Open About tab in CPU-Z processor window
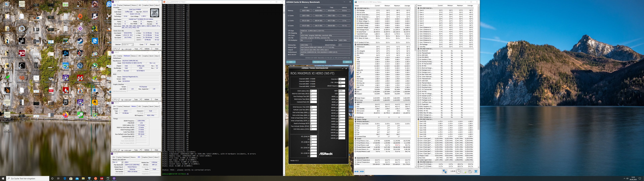This screenshot has height=181, width=644. click(157, 5)
